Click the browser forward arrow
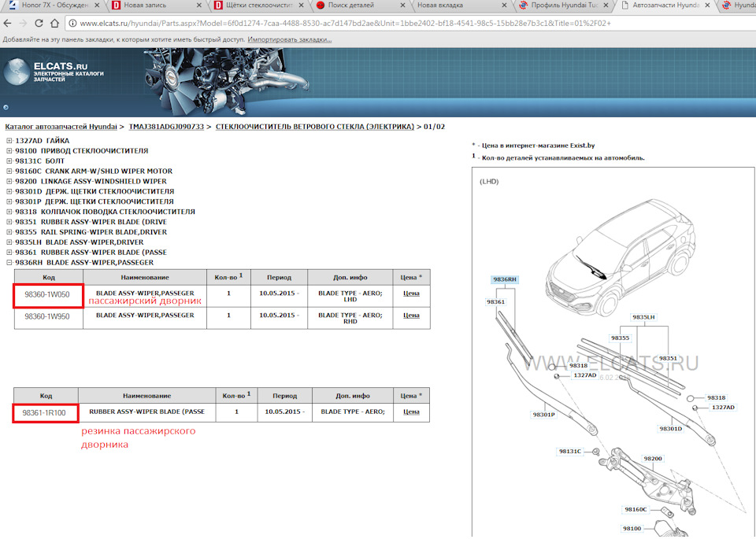The image size is (756, 539). [x=23, y=23]
